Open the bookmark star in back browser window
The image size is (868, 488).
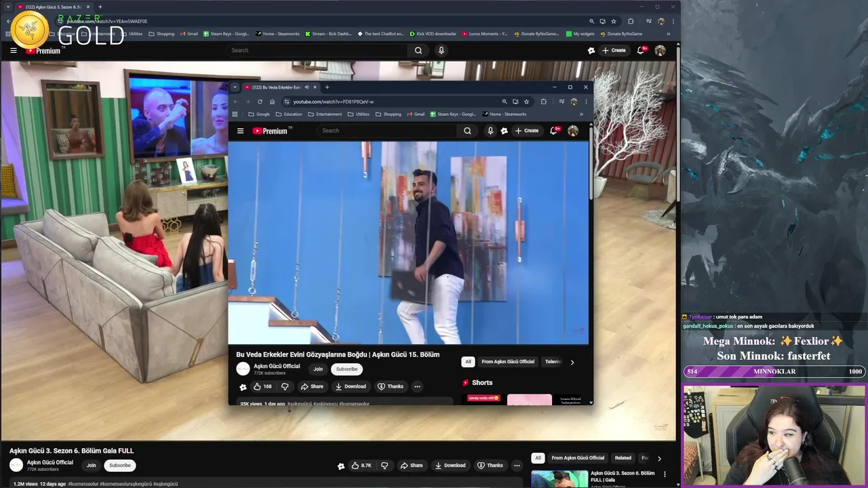(x=614, y=21)
